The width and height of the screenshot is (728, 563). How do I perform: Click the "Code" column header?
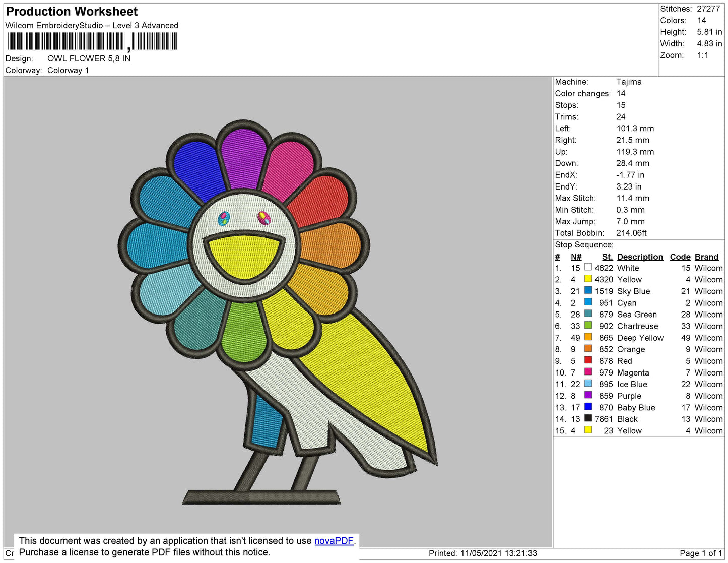680,257
